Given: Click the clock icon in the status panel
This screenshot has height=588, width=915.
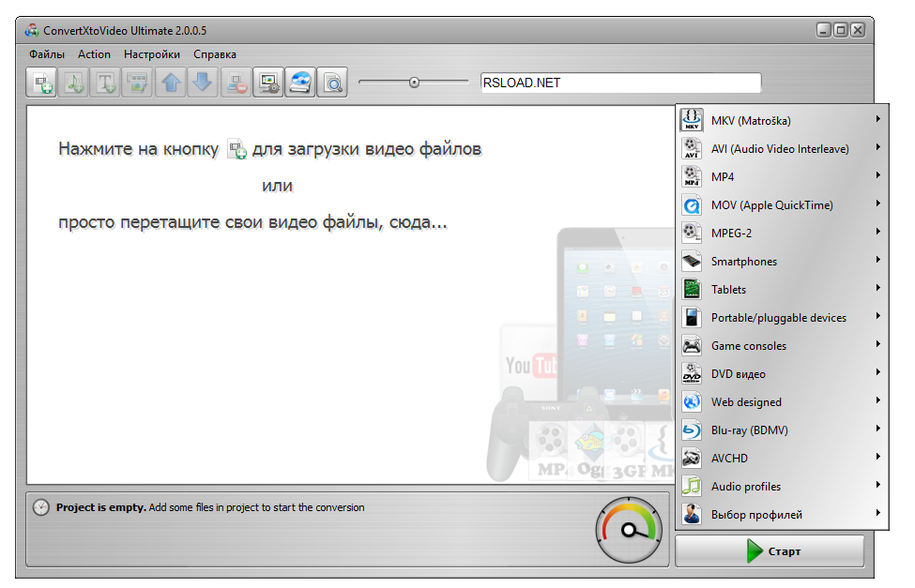Looking at the screenshot, I should click(x=41, y=507).
